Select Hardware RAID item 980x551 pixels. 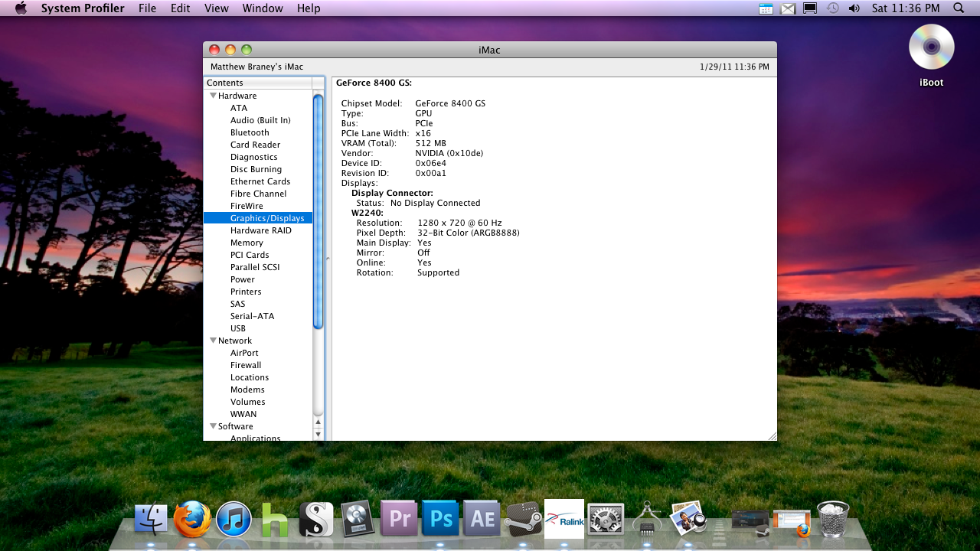(x=261, y=230)
